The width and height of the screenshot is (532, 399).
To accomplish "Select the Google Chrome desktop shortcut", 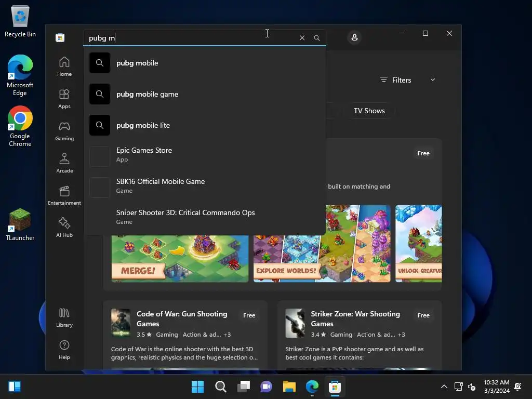I will (x=20, y=126).
